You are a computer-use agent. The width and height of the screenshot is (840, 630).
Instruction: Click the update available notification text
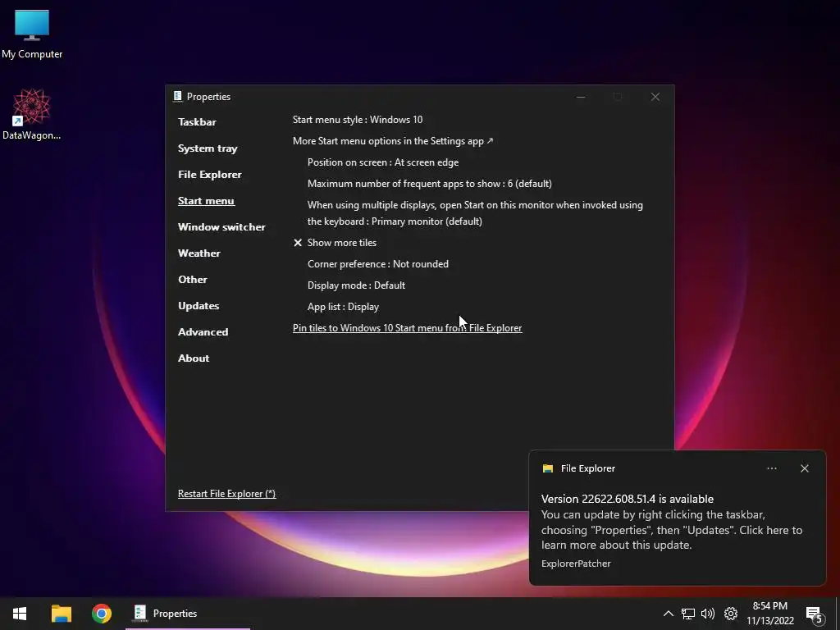click(x=672, y=522)
